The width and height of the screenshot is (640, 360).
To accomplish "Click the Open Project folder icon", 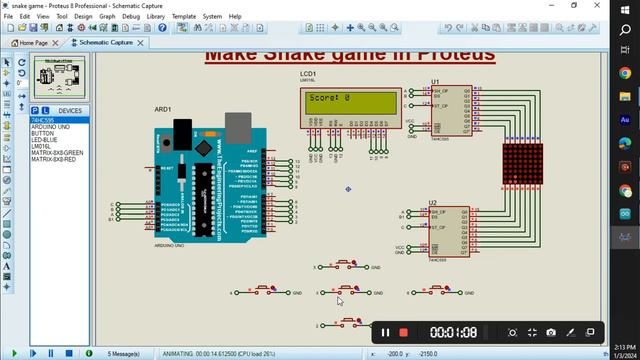I will point(22,28).
